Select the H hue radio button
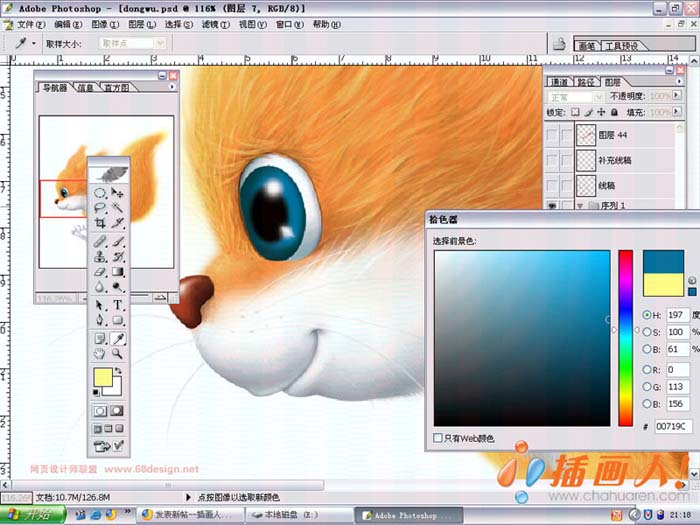 click(x=646, y=315)
